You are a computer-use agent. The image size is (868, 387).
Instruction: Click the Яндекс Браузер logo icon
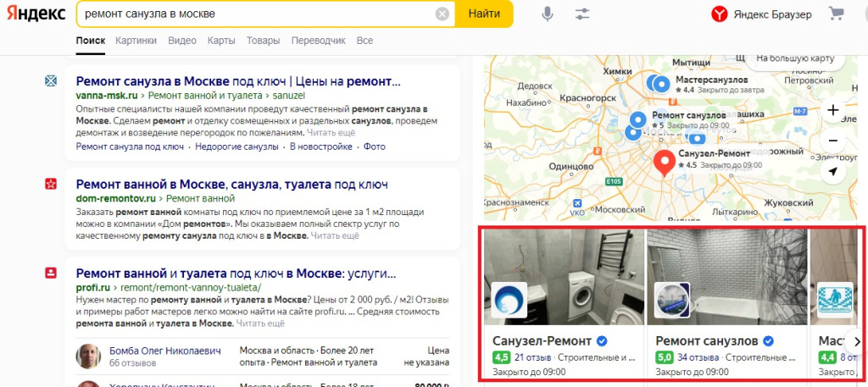(719, 14)
